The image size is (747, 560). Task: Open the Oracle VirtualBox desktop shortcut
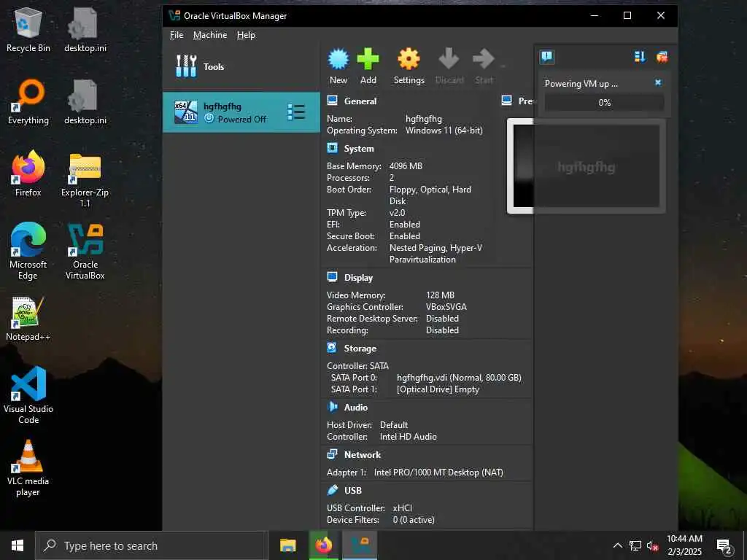click(x=85, y=251)
